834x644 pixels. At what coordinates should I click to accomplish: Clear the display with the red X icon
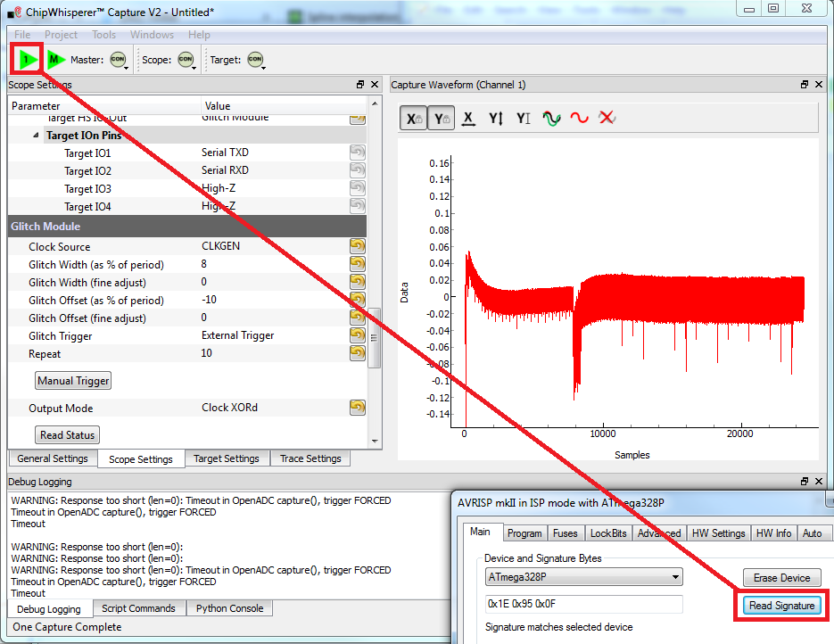pyautogui.click(x=607, y=119)
